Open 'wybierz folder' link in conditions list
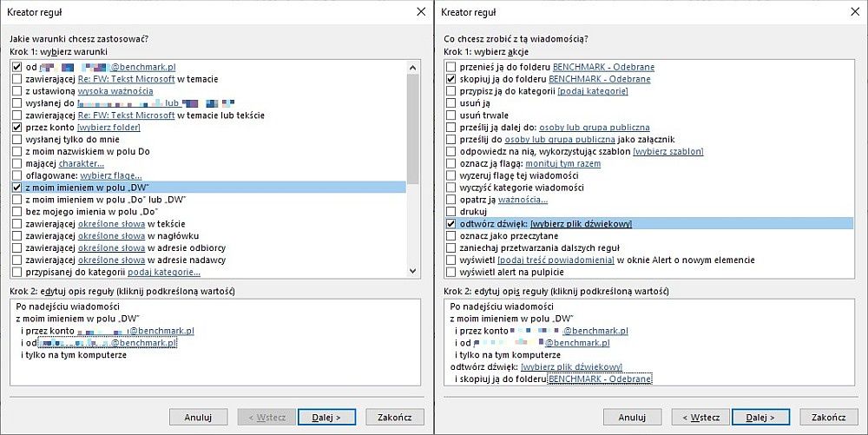This screenshot has width=868, height=435. 108,128
